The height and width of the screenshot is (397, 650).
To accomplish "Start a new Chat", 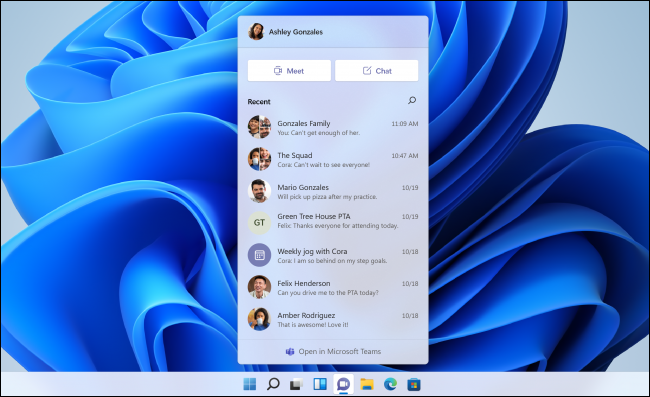I will (x=376, y=71).
